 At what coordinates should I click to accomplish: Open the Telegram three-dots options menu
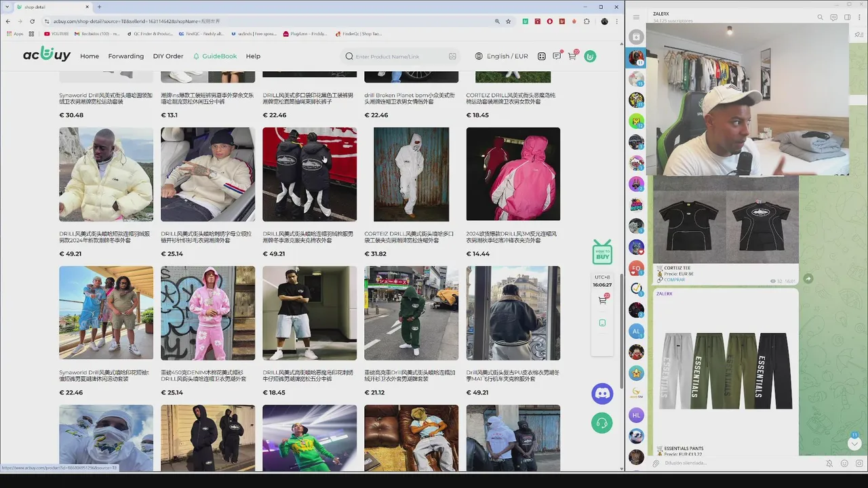click(860, 17)
